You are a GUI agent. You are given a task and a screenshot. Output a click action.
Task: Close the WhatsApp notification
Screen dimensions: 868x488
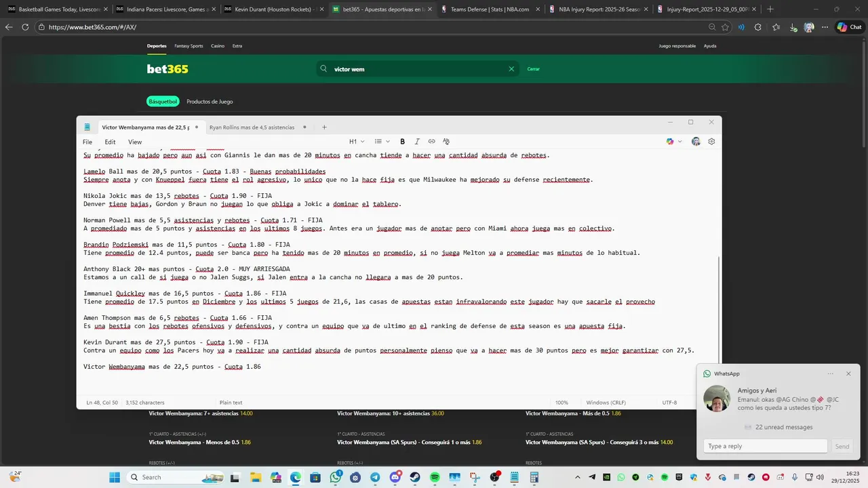tap(848, 373)
